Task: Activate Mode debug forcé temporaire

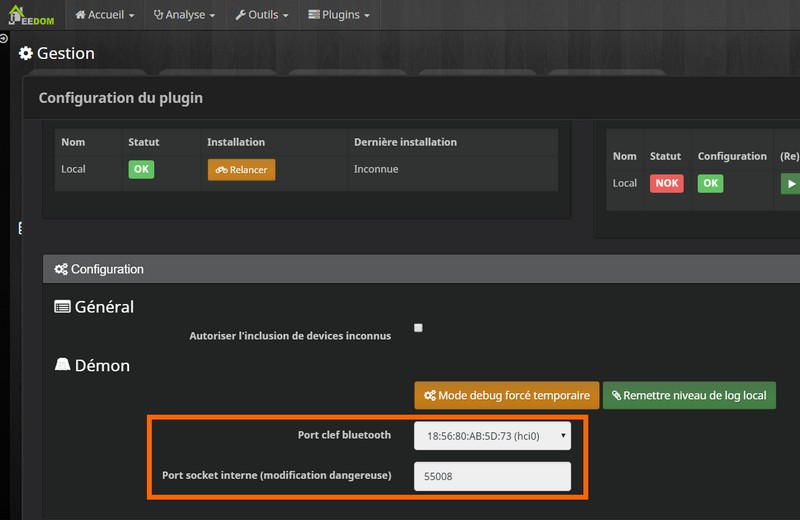Action: [x=507, y=395]
